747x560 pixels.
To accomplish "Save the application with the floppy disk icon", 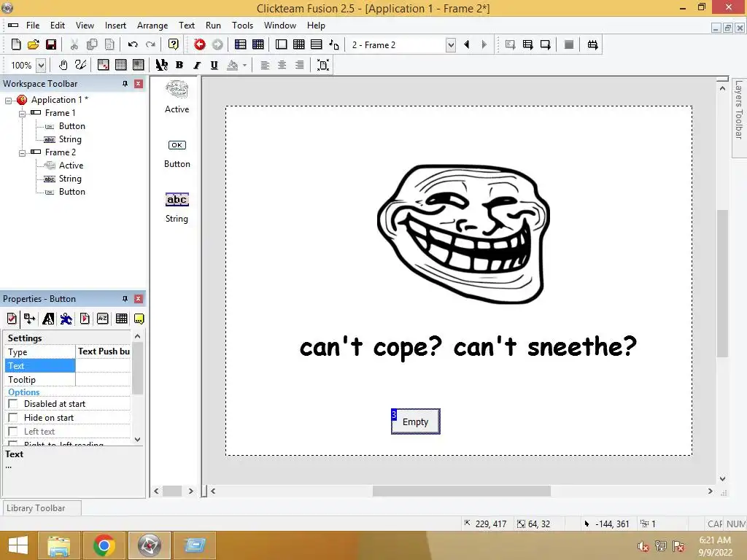I will click(x=51, y=44).
